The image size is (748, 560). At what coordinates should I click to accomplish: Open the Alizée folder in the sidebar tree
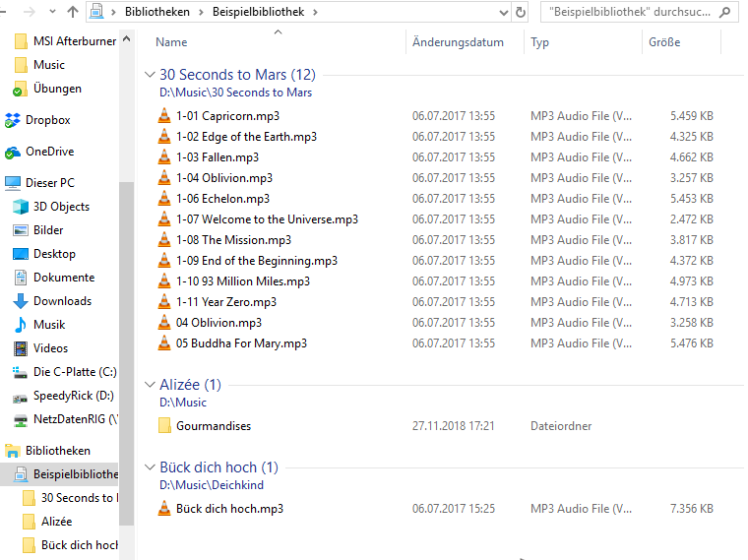click(48, 522)
